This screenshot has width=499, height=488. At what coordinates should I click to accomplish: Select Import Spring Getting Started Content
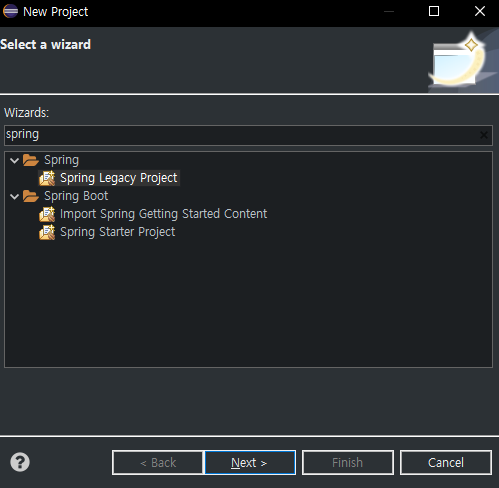click(x=163, y=214)
